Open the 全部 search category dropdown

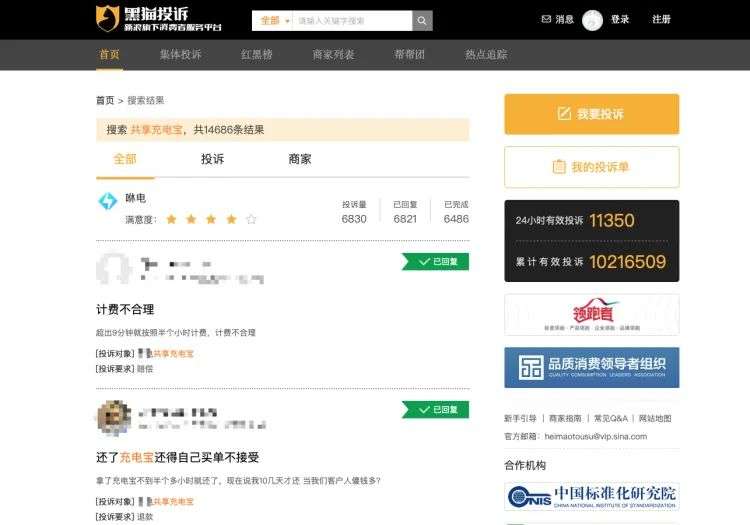tap(273, 21)
